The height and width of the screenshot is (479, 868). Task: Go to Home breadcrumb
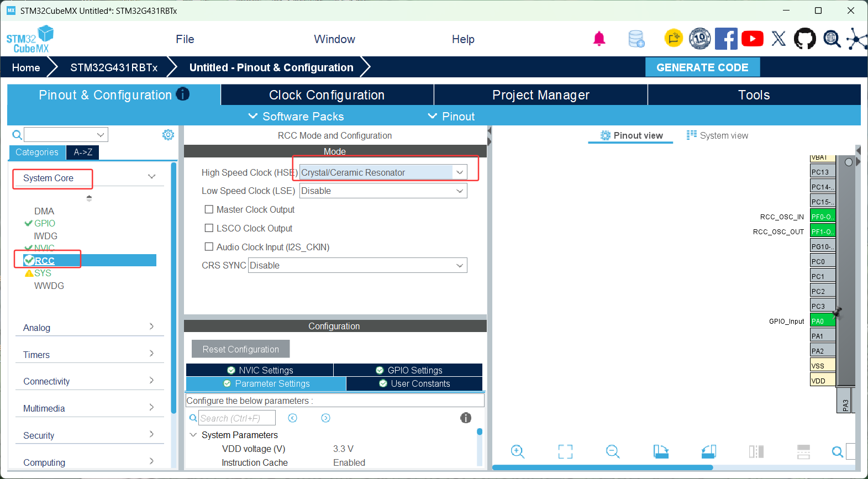(x=26, y=67)
